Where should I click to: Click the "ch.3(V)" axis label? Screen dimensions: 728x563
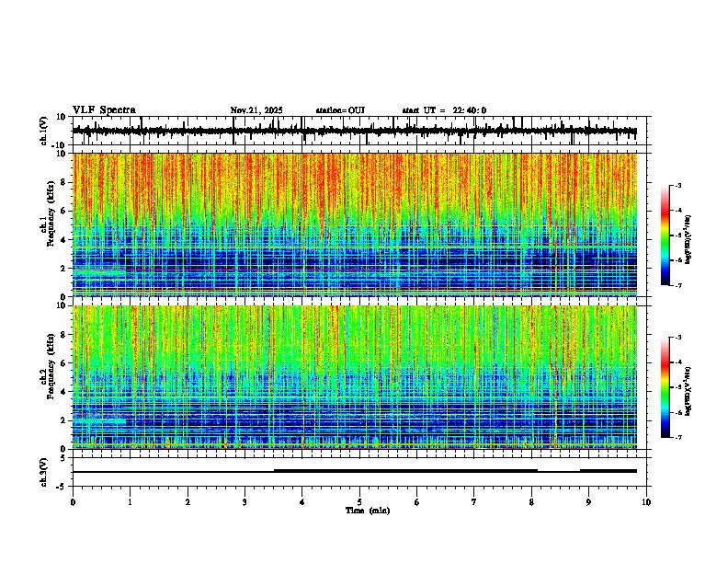coord(44,472)
